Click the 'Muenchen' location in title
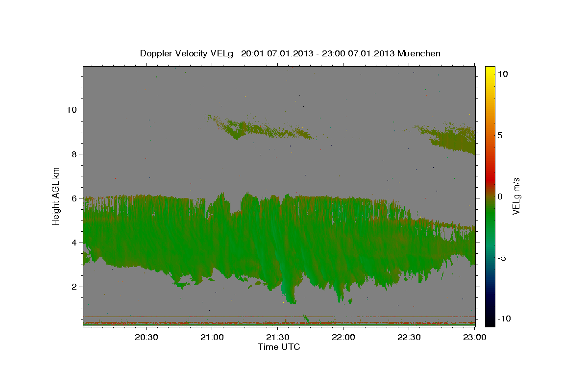Screen dimensions: 588x392 (419, 53)
